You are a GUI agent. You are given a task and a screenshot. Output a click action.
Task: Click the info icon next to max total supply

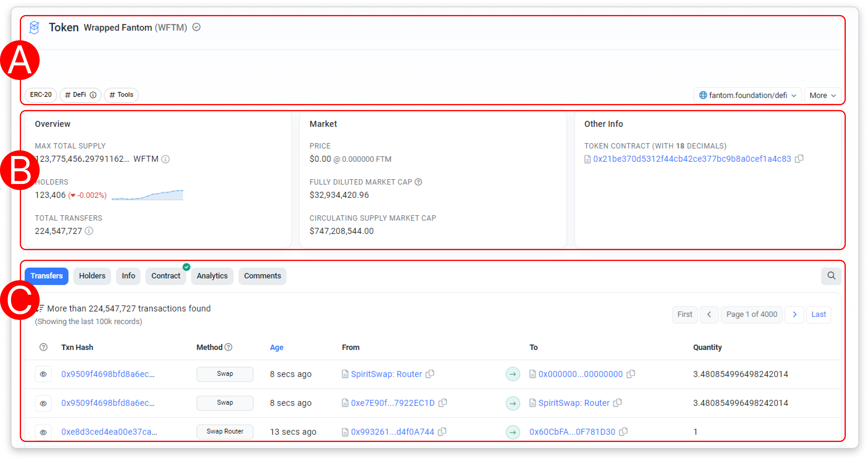[165, 159]
